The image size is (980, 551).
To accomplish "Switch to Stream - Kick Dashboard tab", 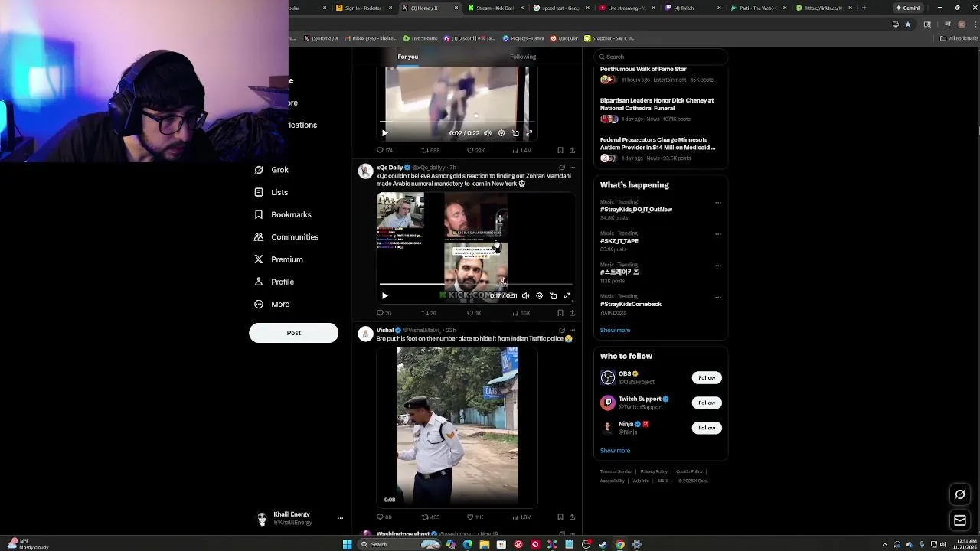I will (495, 8).
